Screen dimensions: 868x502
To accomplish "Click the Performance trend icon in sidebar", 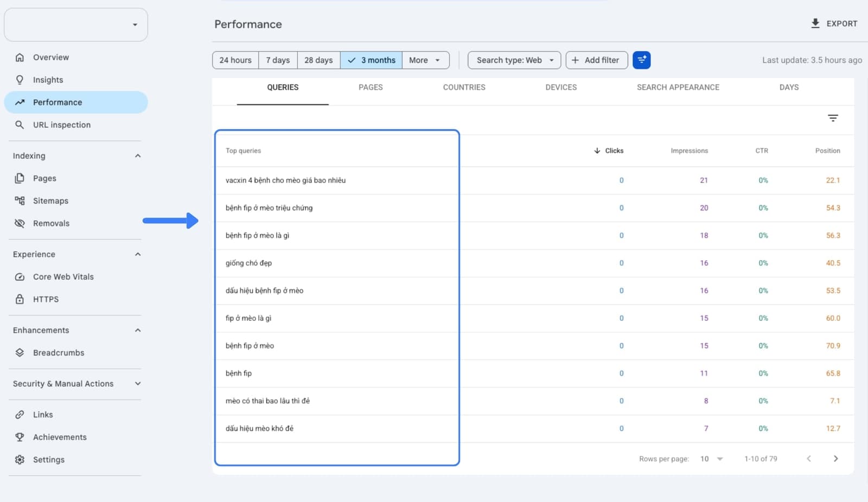I will (20, 102).
